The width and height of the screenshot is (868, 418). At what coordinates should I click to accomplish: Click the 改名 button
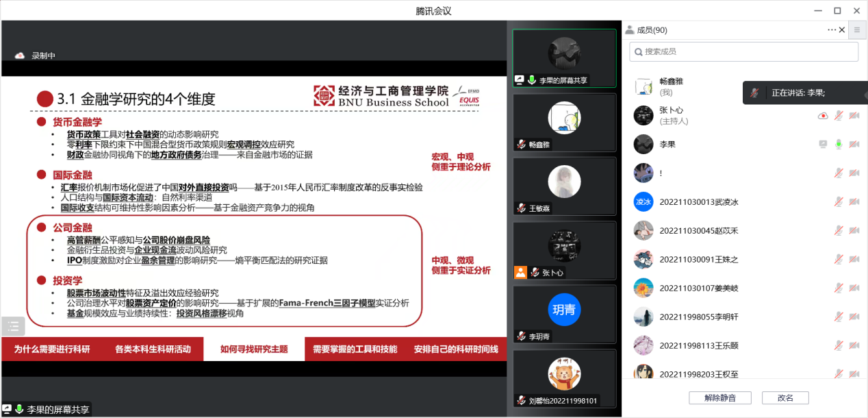pos(785,398)
